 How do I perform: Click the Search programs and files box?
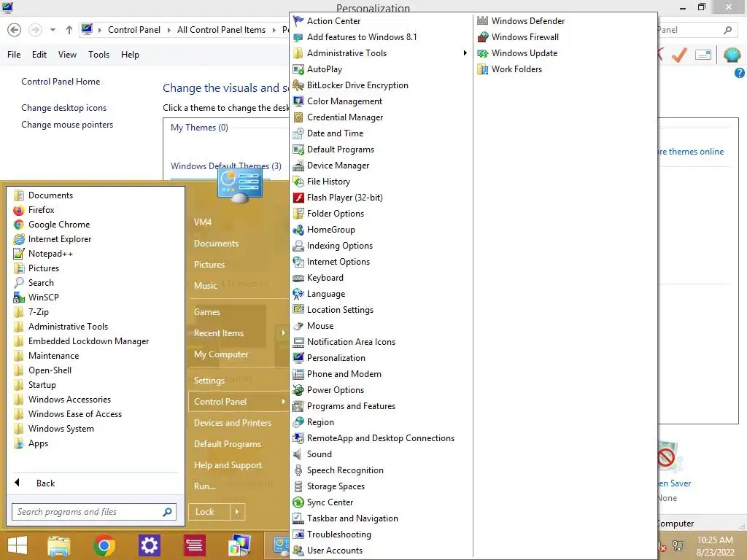tap(94, 512)
